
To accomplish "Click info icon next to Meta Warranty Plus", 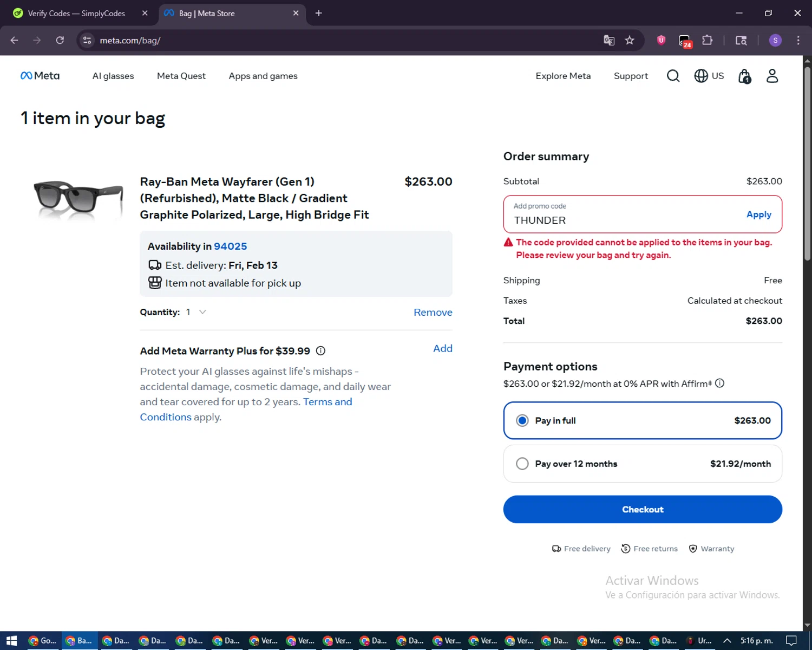I will coord(320,350).
